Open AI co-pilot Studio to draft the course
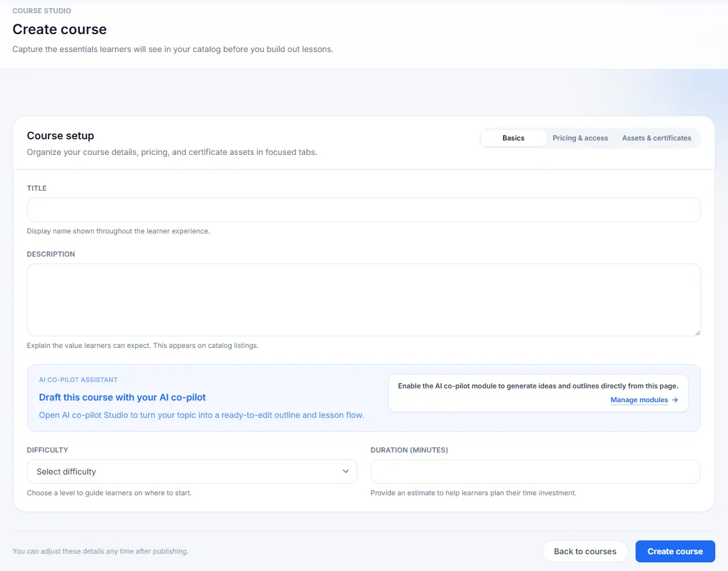728x571 pixels. tap(122, 397)
